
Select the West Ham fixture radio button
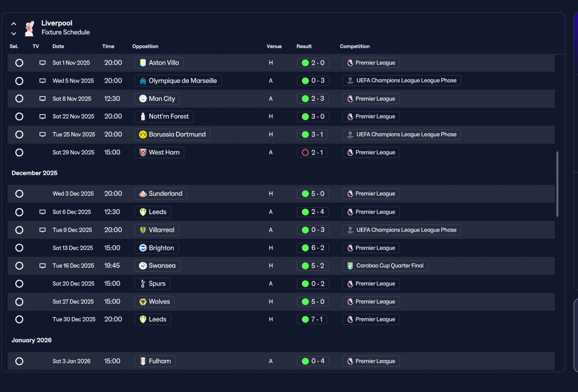coord(19,153)
